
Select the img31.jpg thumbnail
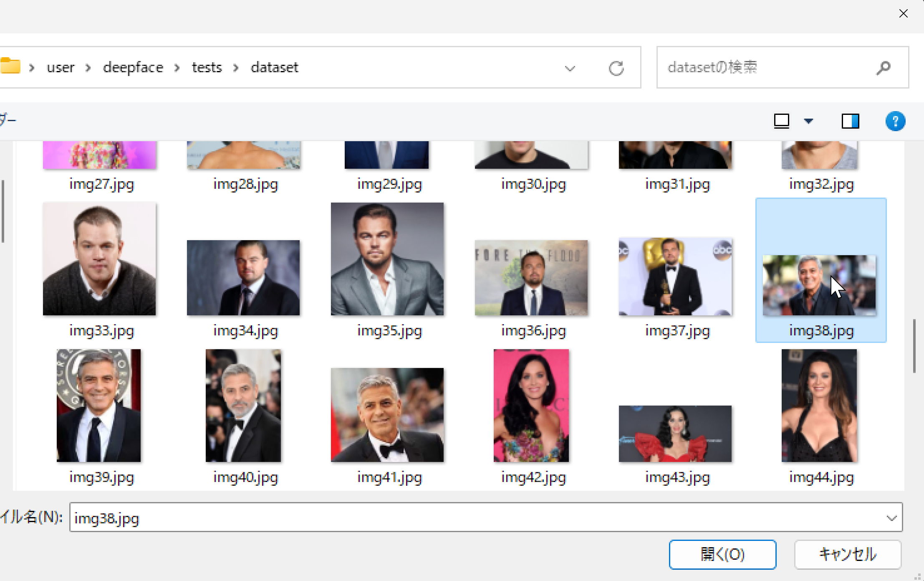pos(675,155)
